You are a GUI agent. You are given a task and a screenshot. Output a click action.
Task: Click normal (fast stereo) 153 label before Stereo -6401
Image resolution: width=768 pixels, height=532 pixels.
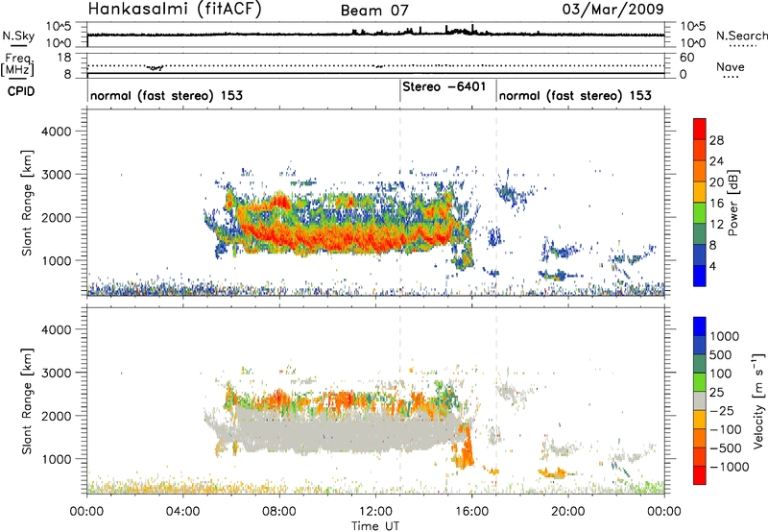point(166,95)
